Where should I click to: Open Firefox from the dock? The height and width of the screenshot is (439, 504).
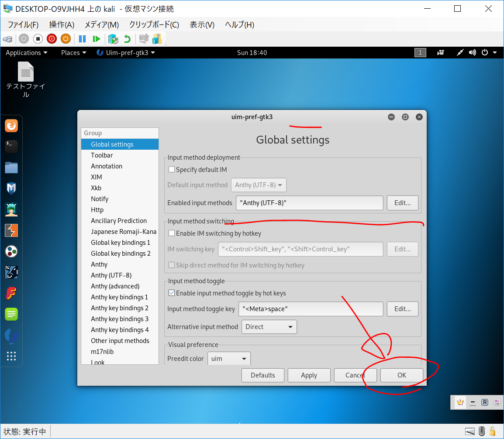point(11,126)
